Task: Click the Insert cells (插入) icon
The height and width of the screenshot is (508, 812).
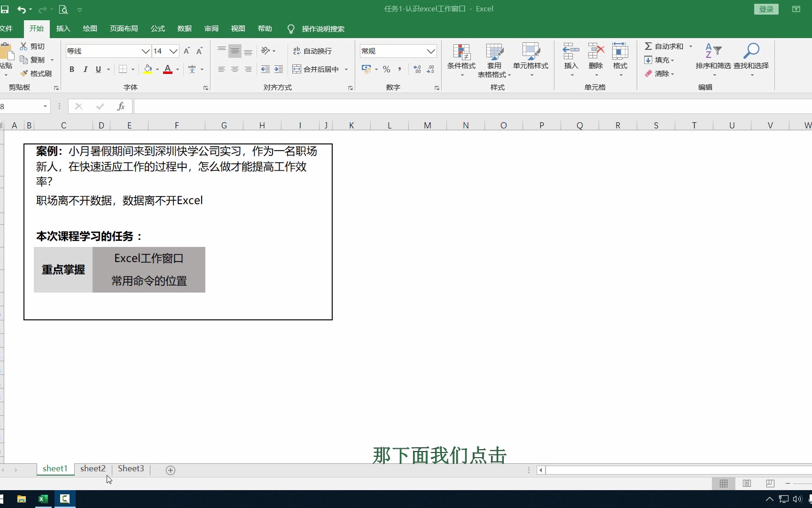Action: click(571, 52)
